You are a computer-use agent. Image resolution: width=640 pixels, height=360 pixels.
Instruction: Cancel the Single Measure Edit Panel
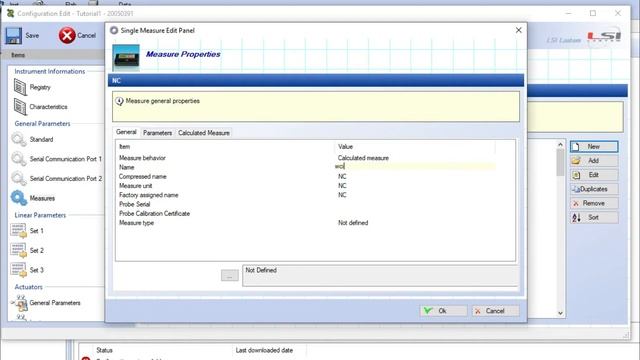pyautogui.click(x=496, y=311)
